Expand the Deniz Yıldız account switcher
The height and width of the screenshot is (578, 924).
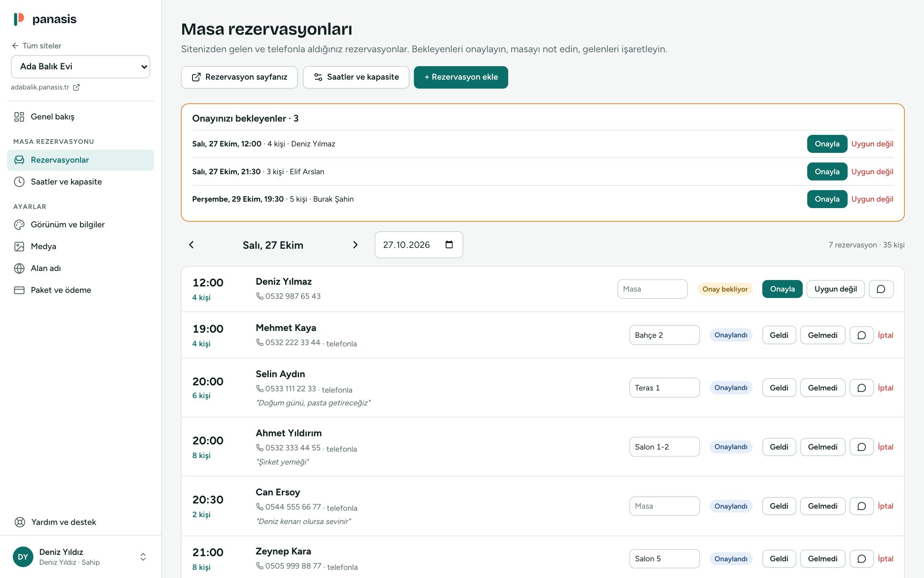point(143,557)
